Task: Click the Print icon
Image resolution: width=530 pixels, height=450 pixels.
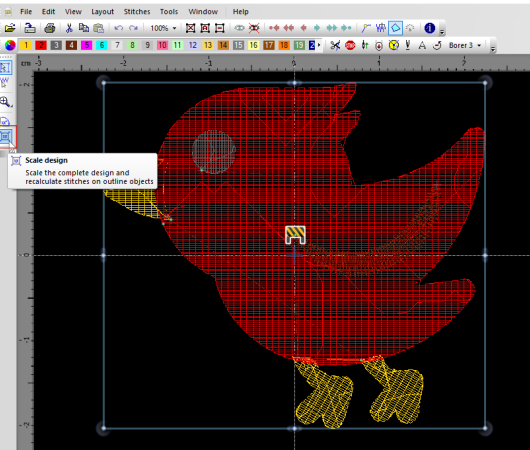Action: (50, 28)
